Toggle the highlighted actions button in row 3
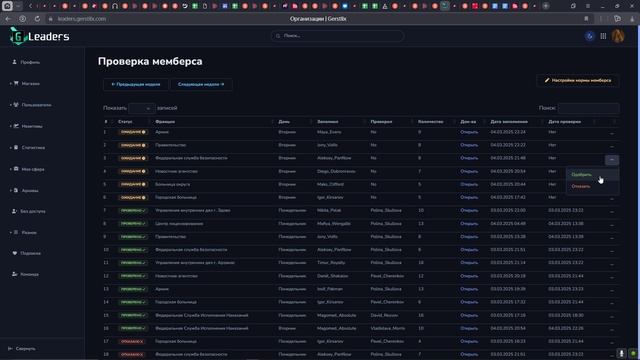This screenshot has height=360, width=640. tap(611, 160)
